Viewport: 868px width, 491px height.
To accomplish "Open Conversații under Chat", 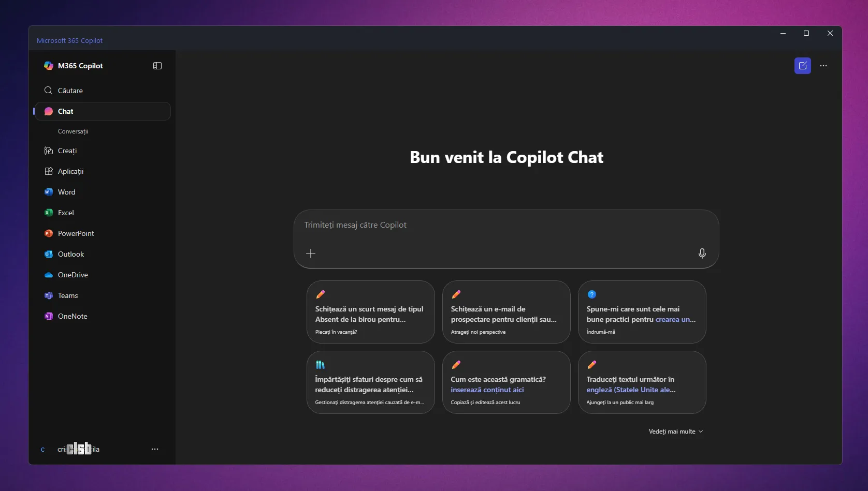I will [x=73, y=131].
